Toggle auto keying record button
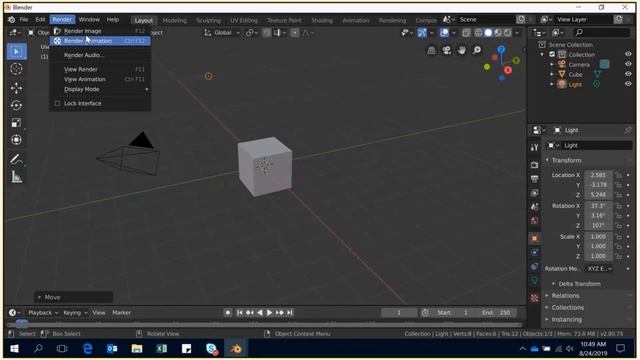The image size is (640, 360). coord(228,313)
